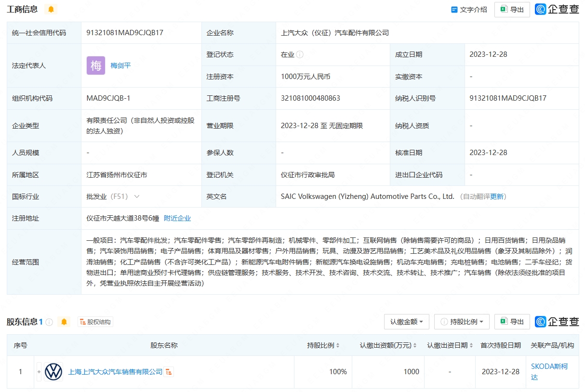Click the bell icon beside 股东信息
585x392 pixels.
(x=64, y=322)
